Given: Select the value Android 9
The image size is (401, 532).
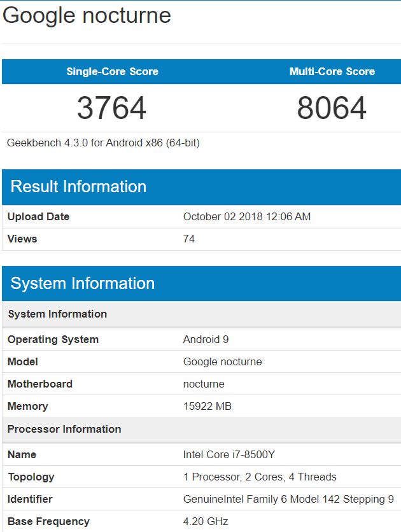Looking at the screenshot, I should [206, 340].
